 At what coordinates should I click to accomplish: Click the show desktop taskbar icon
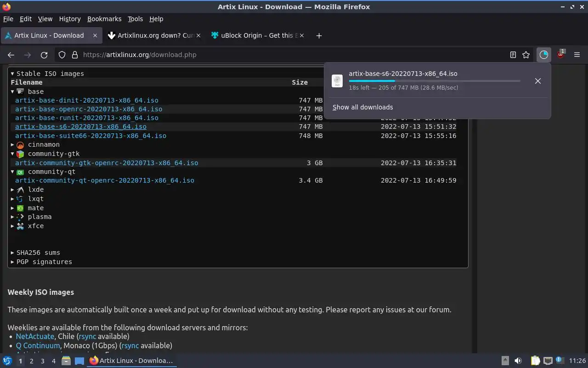click(x=79, y=361)
